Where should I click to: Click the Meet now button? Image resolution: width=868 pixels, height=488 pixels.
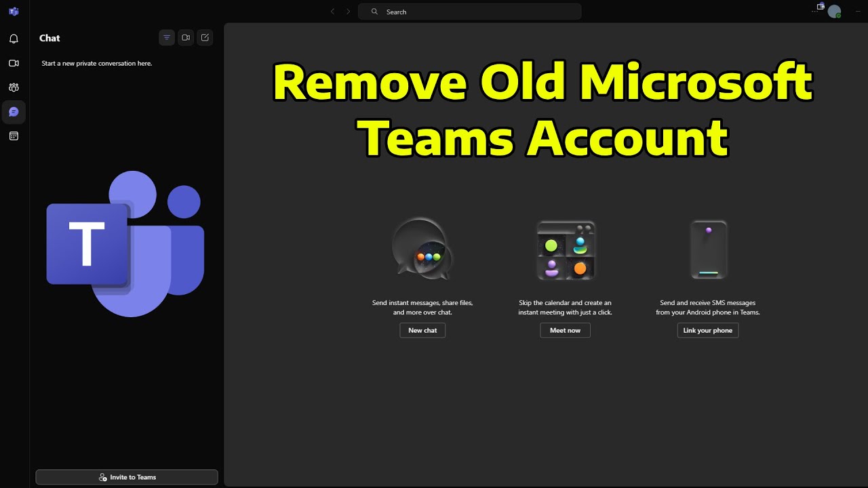point(565,330)
